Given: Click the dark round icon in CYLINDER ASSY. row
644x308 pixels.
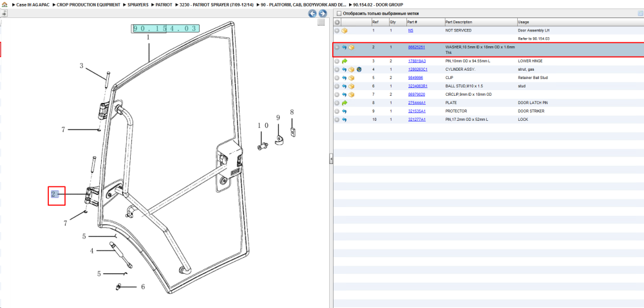Looking at the screenshot, I should pyautogui.click(x=359, y=69).
